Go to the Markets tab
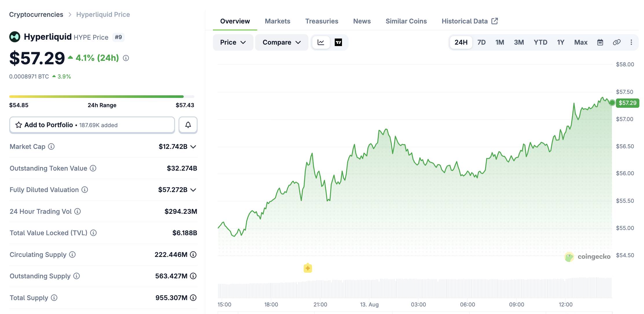The width and height of the screenshot is (644, 314). 277,21
